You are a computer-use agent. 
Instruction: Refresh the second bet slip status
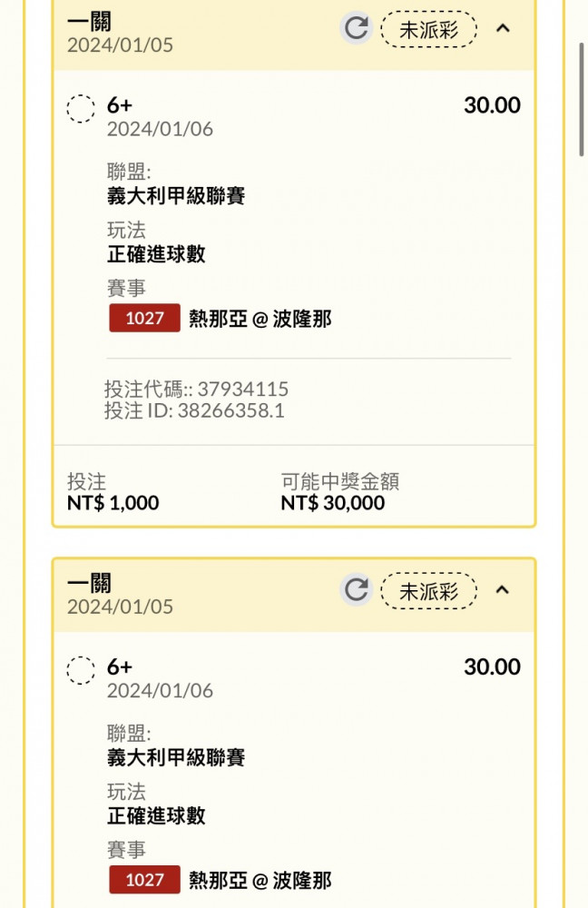click(x=356, y=589)
